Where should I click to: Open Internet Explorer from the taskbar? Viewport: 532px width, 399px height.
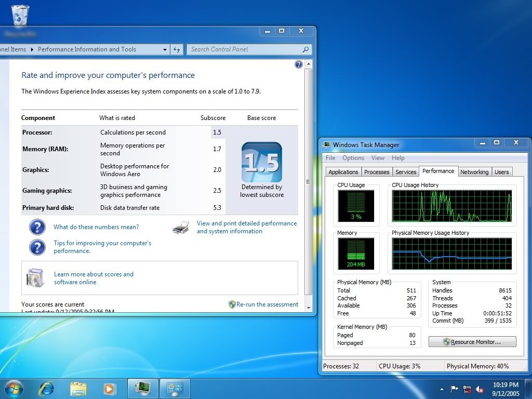46,388
